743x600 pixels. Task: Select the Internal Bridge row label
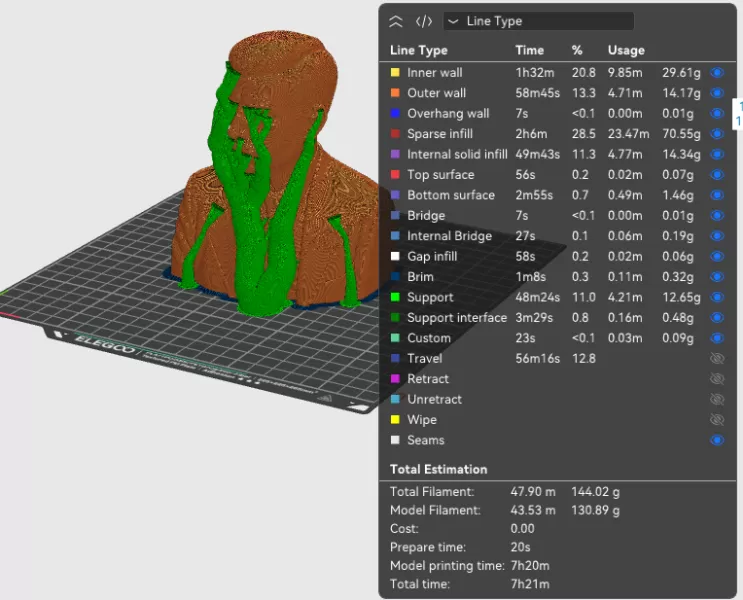449,236
